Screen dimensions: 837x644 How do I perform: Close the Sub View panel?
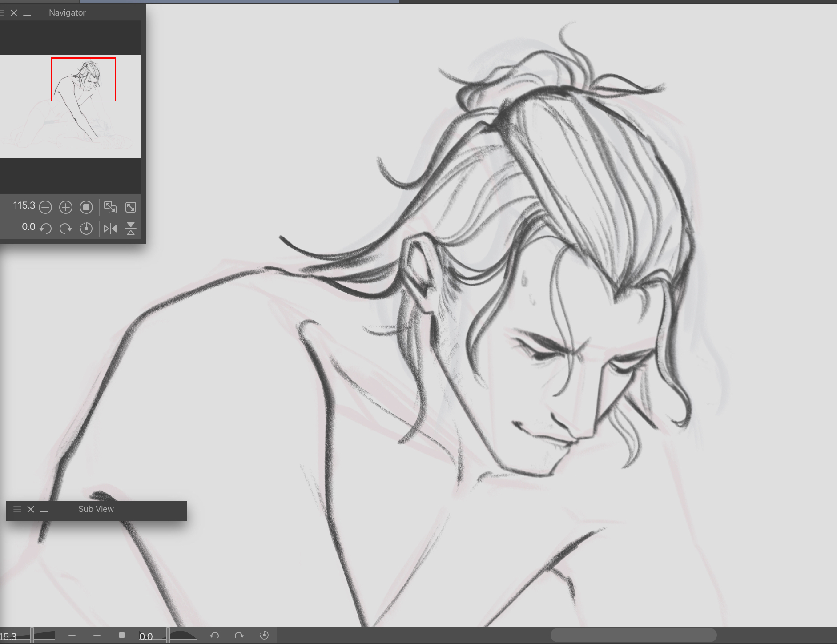coord(31,509)
